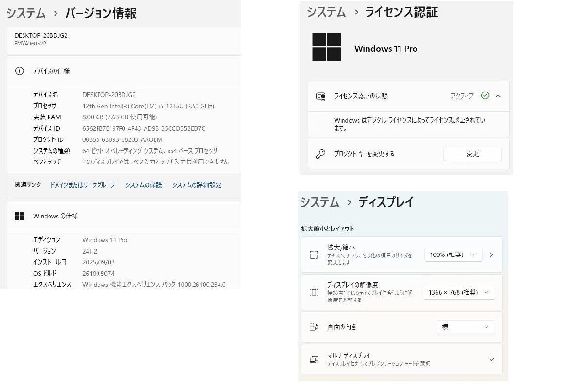Viewport: 588px width, 392px height.
Task: Expand the マルチディスプレイ section
Action: [491, 359]
